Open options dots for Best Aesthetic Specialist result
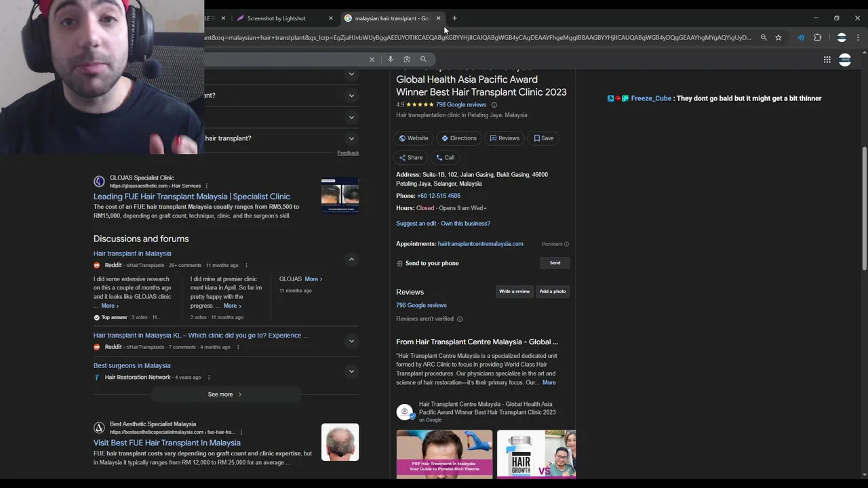 pos(241,432)
